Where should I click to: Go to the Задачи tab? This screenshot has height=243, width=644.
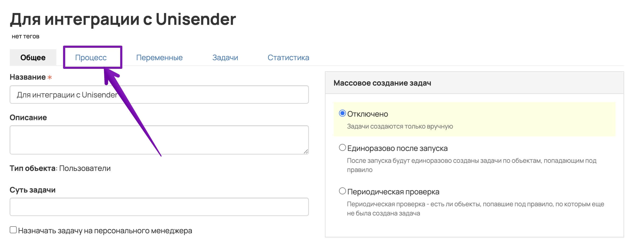click(225, 58)
